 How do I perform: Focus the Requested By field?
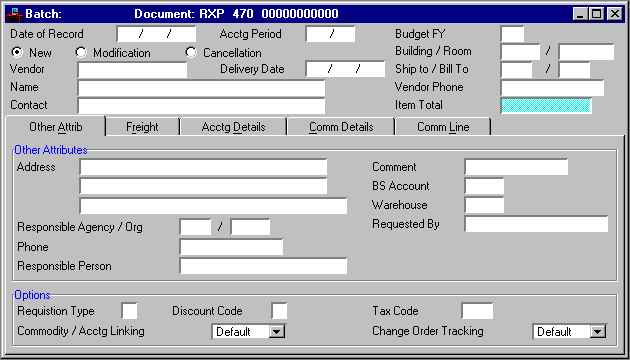536,224
